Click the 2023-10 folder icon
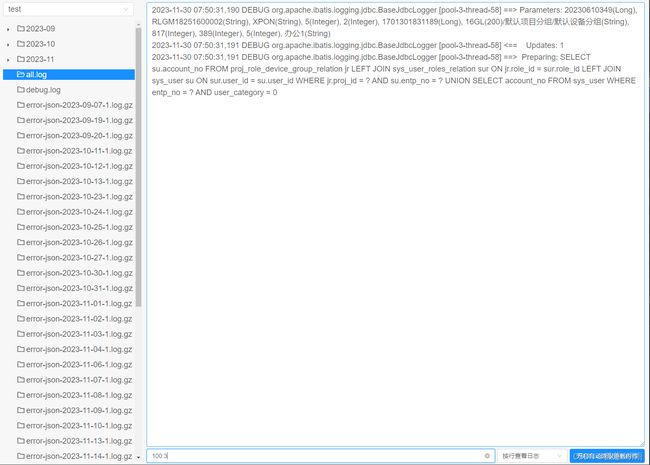 click(21, 44)
